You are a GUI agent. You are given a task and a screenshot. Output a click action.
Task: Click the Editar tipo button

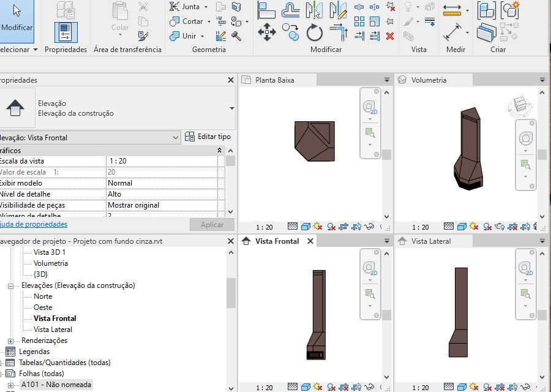click(x=208, y=137)
